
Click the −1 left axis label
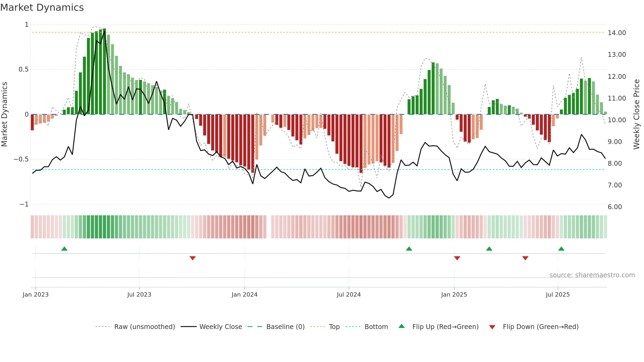[24, 204]
